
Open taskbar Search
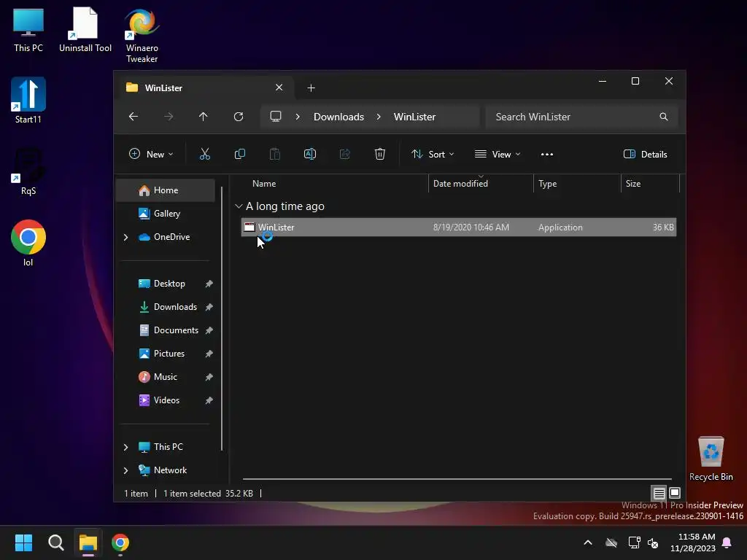tap(55, 542)
